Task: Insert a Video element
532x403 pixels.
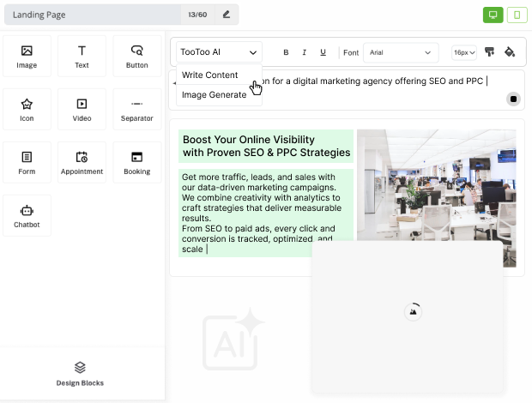Action: pyautogui.click(x=82, y=110)
